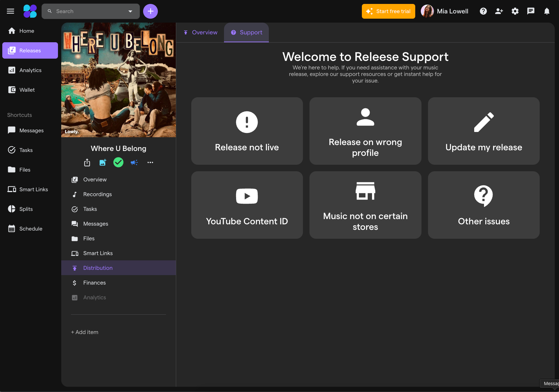
Task: Open the three-dot more options menu
Action: 150,162
